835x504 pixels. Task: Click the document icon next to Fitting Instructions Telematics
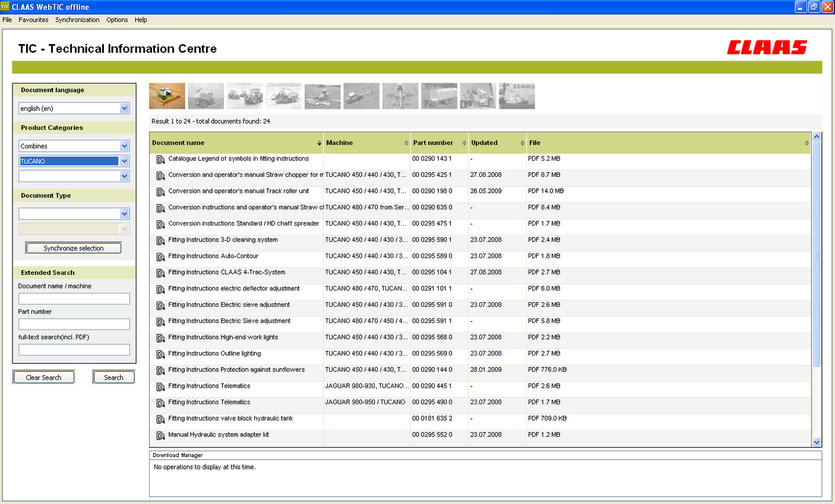[160, 386]
